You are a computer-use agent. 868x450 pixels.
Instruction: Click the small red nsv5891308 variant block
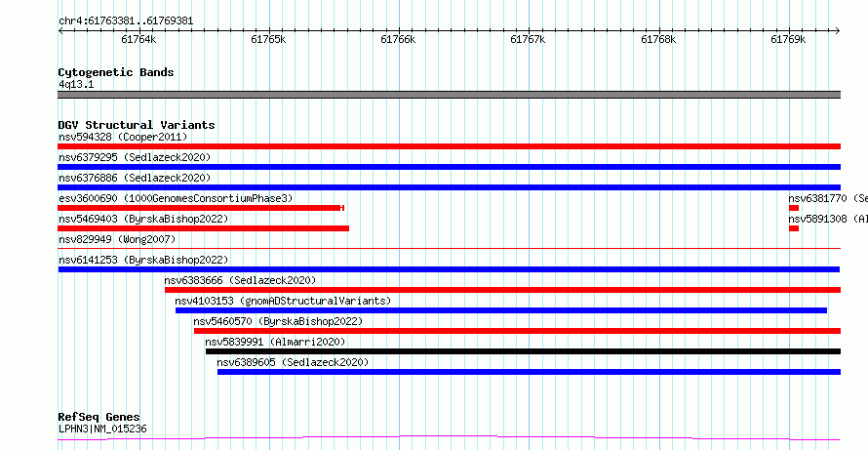coord(794,228)
